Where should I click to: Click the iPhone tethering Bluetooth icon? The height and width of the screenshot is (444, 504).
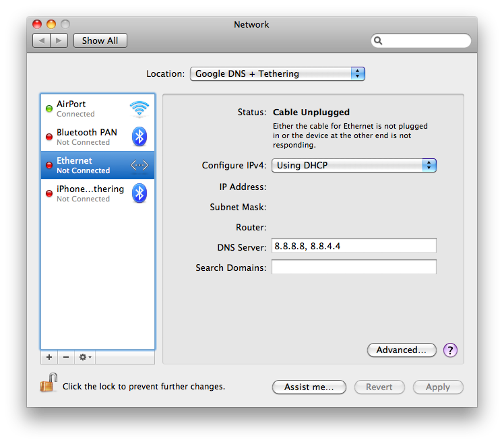tap(139, 193)
